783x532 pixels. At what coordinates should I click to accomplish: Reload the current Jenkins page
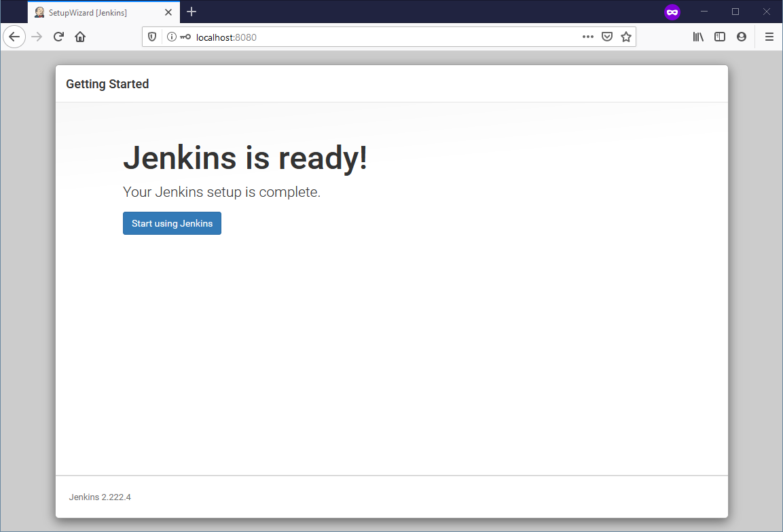(x=58, y=37)
